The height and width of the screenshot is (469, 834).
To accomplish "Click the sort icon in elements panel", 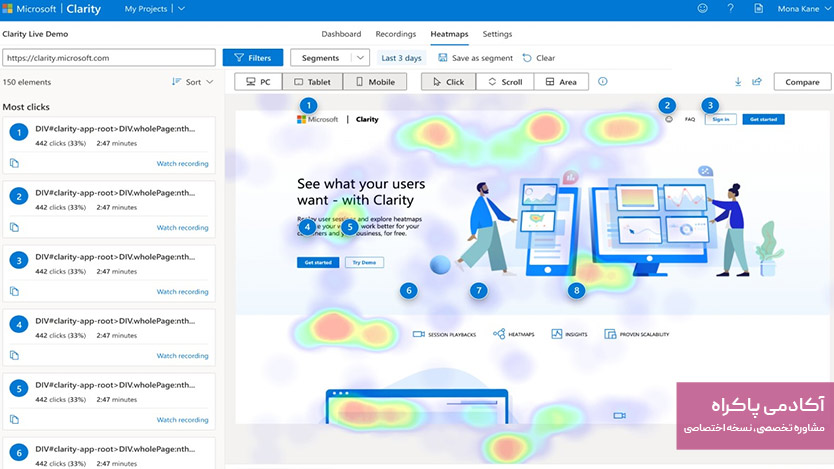I will point(177,82).
